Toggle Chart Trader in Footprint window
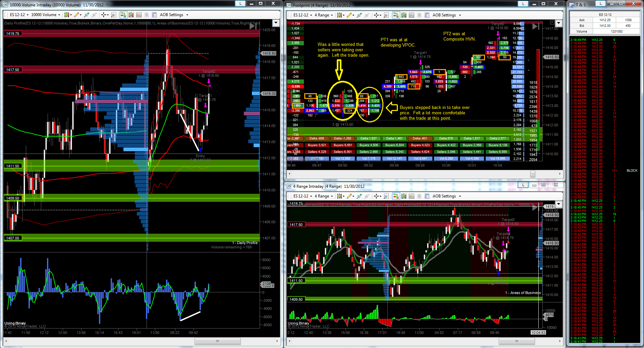The height and width of the screenshot is (348, 644). 396,15
